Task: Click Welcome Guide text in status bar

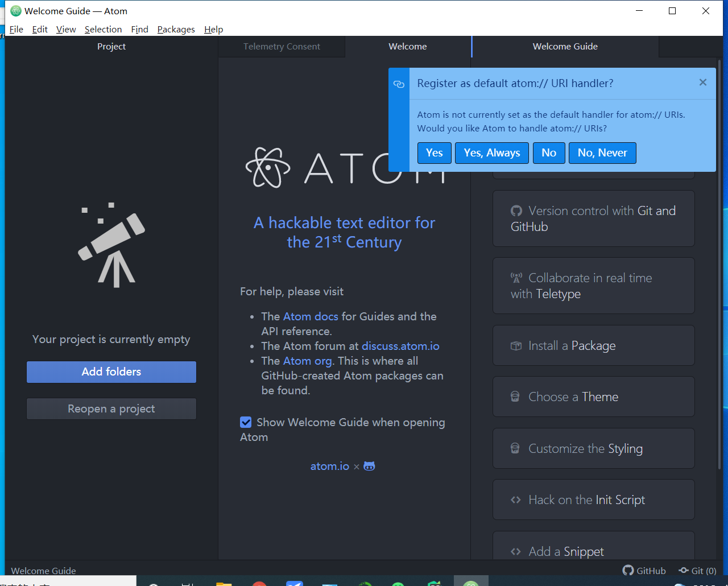Action: (x=43, y=571)
